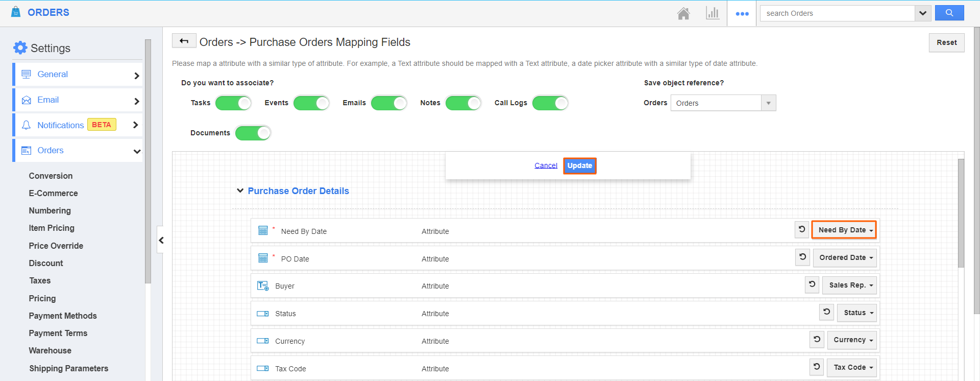Click the calendar icon in Need By Date row
Screen dimensions: 980x381
(263, 230)
